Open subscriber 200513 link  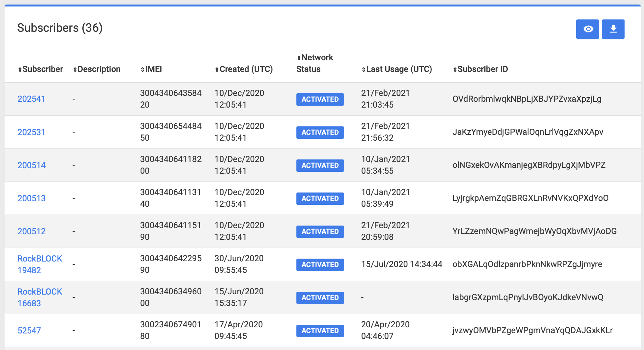[31, 198]
